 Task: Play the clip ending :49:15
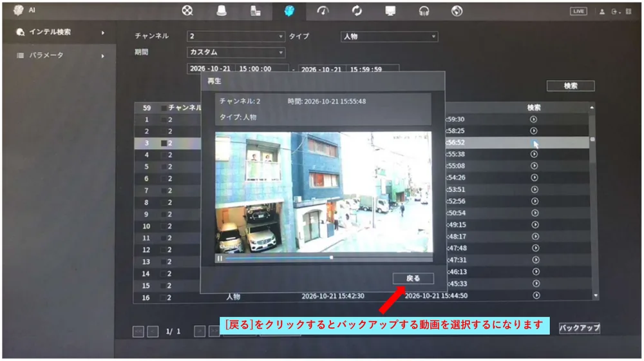coord(535,225)
